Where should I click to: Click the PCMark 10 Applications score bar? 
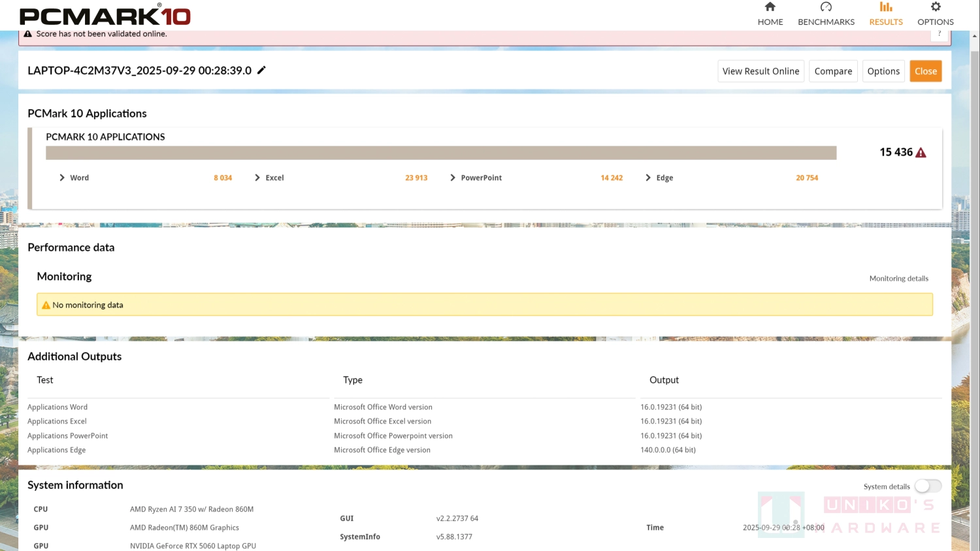(x=441, y=153)
